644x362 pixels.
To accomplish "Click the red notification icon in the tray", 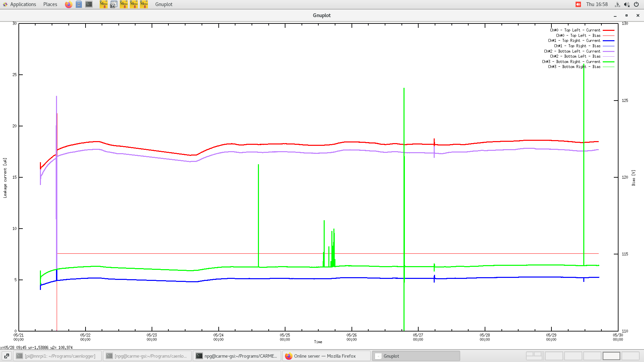I will (578, 4).
